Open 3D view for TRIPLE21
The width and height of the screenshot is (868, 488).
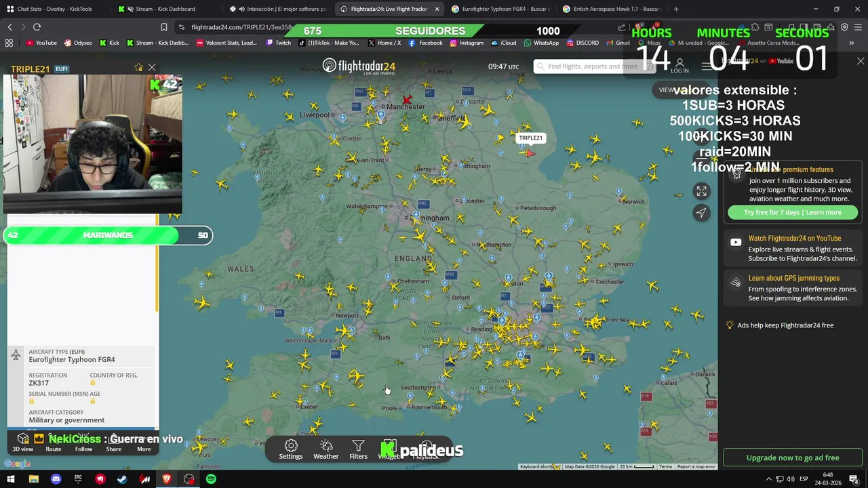point(23,442)
